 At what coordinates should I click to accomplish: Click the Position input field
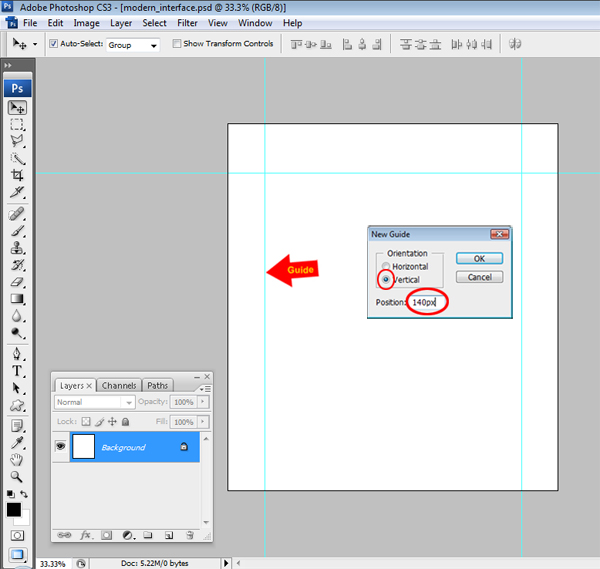coord(427,302)
